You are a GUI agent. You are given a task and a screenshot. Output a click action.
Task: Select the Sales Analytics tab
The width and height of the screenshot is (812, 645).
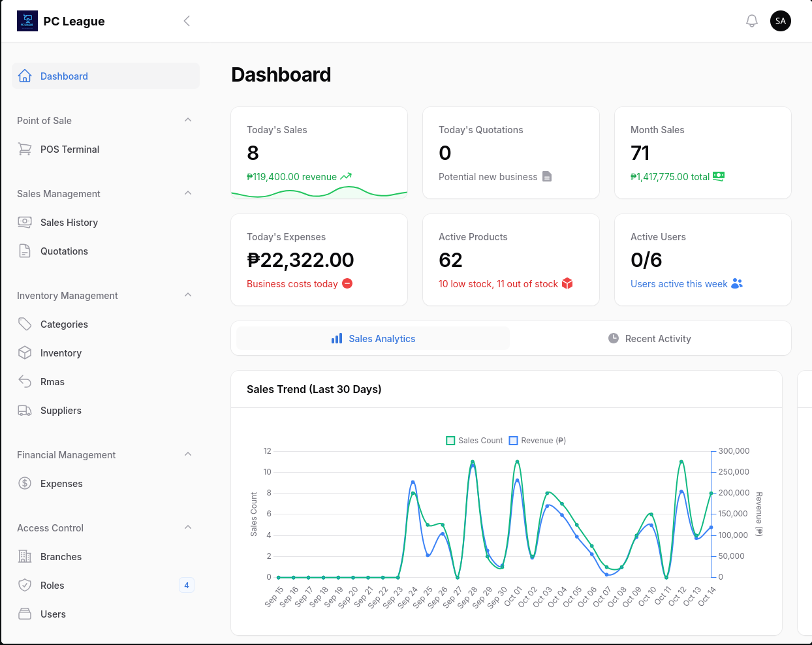(373, 338)
